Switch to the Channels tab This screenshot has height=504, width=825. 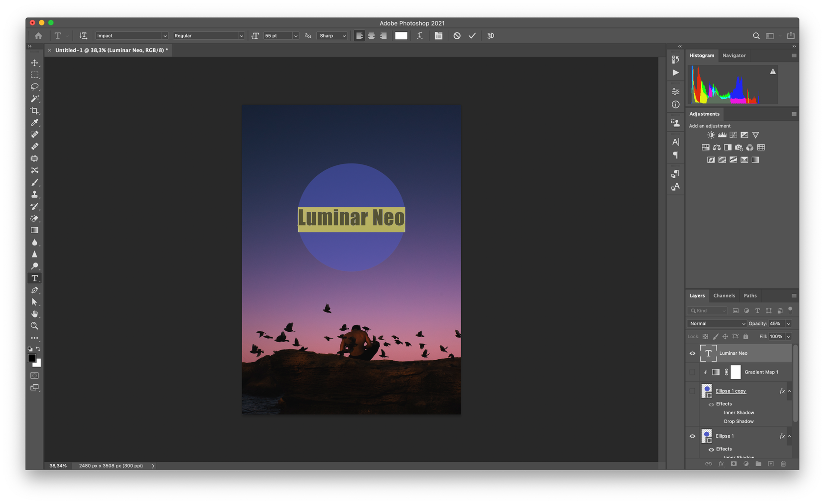coord(724,296)
